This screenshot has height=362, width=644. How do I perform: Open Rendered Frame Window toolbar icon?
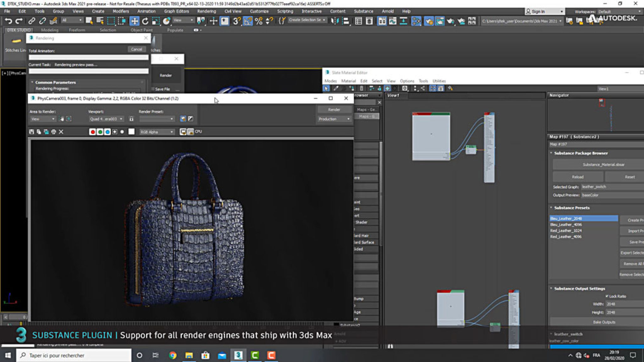click(x=440, y=21)
